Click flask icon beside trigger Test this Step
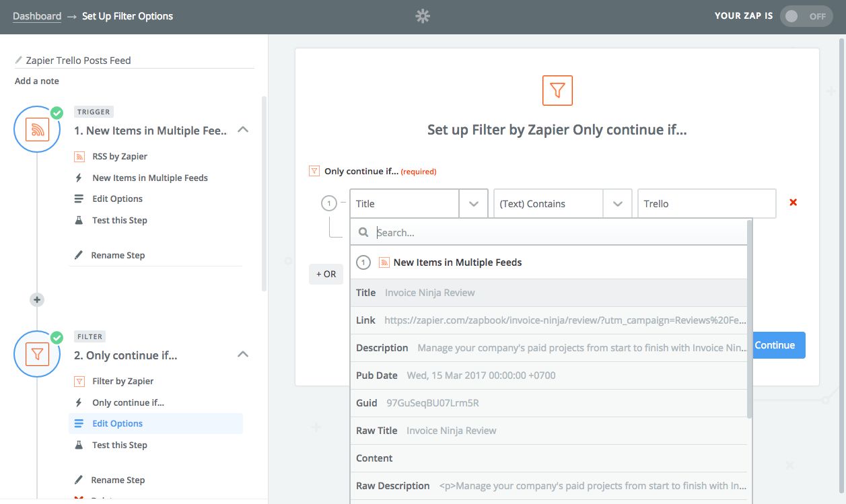 79,220
